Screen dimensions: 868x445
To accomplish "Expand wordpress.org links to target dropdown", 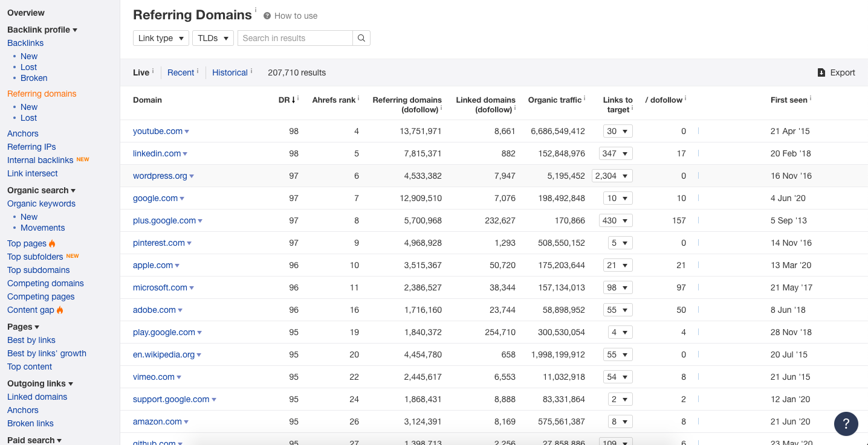I will (613, 176).
